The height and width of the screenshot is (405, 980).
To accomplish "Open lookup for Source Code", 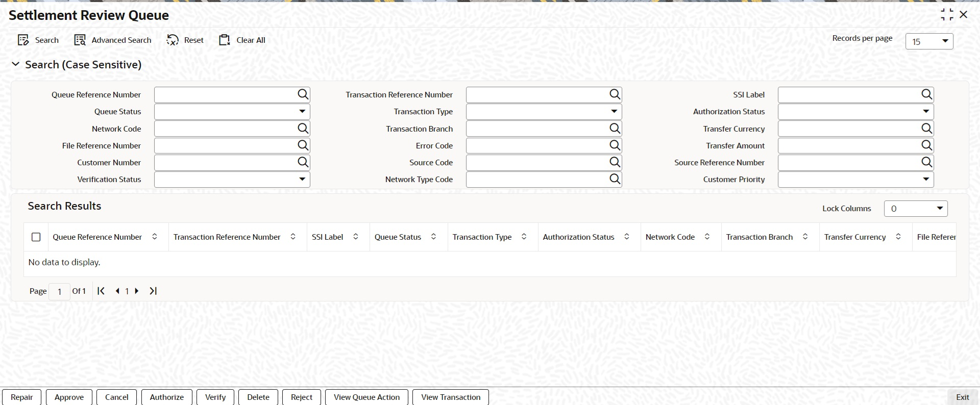I will pos(615,162).
